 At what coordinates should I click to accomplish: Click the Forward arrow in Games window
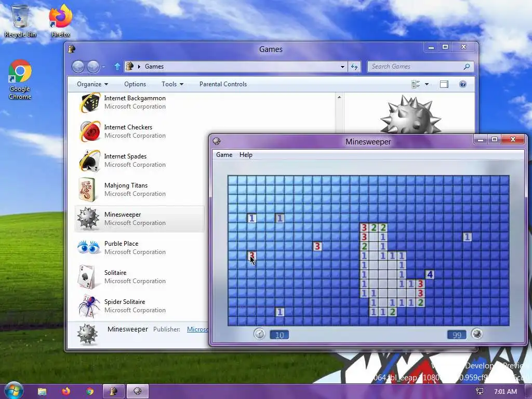(93, 67)
